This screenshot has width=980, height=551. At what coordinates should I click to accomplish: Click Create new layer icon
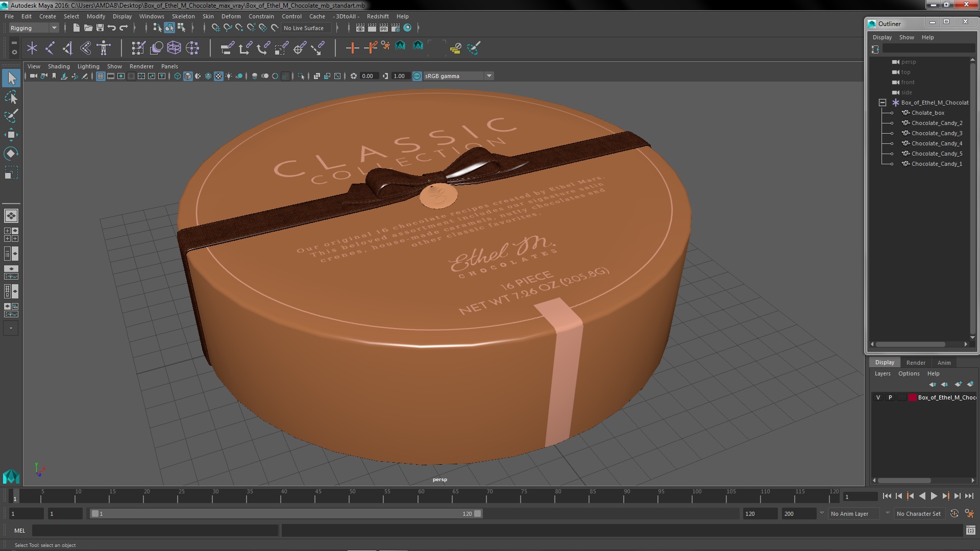[x=958, y=384]
